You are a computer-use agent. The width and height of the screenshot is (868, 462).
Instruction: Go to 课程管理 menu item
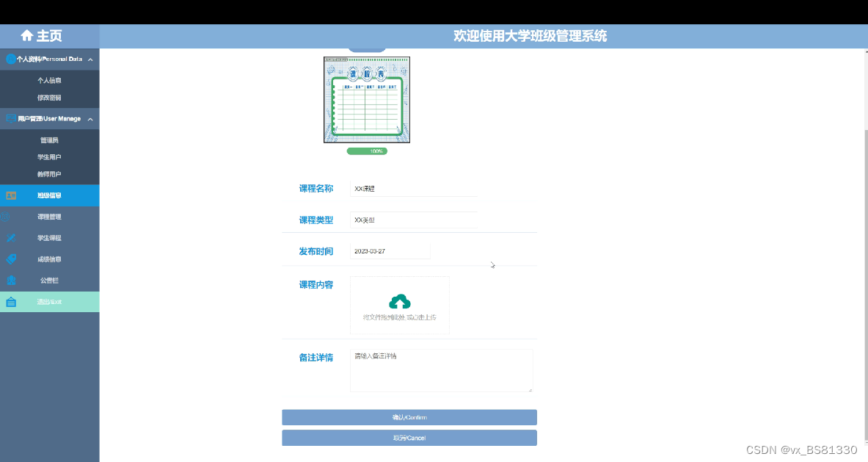tap(50, 217)
